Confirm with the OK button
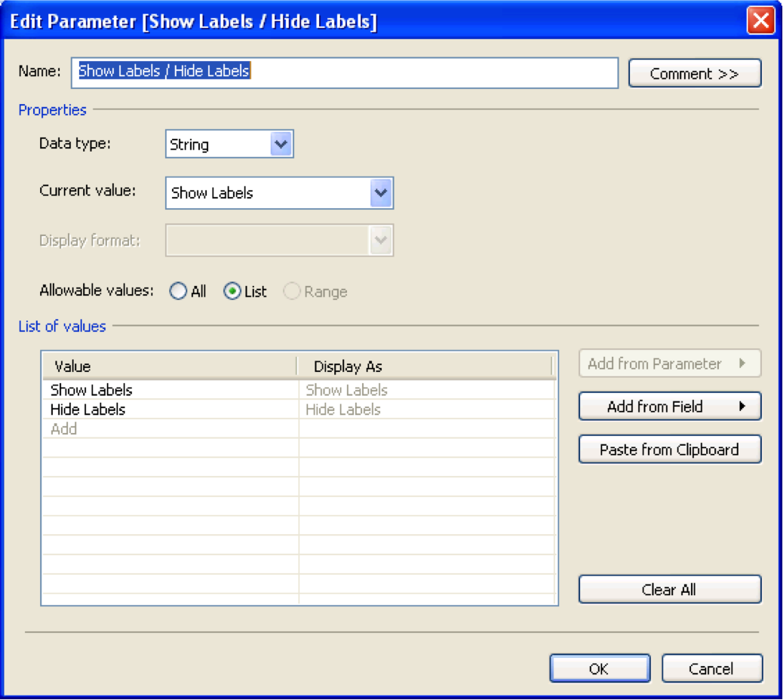 point(600,668)
